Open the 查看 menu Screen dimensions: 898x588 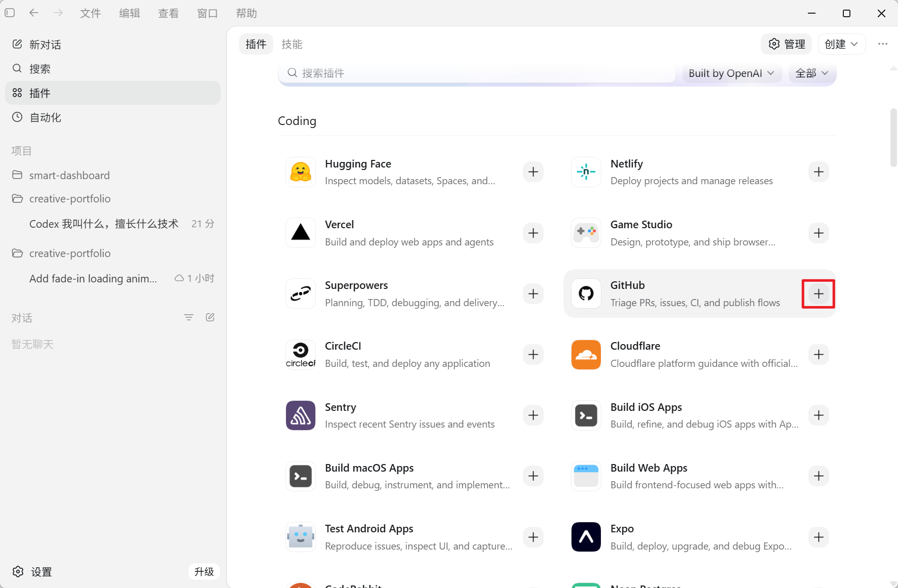click(168, 13)
